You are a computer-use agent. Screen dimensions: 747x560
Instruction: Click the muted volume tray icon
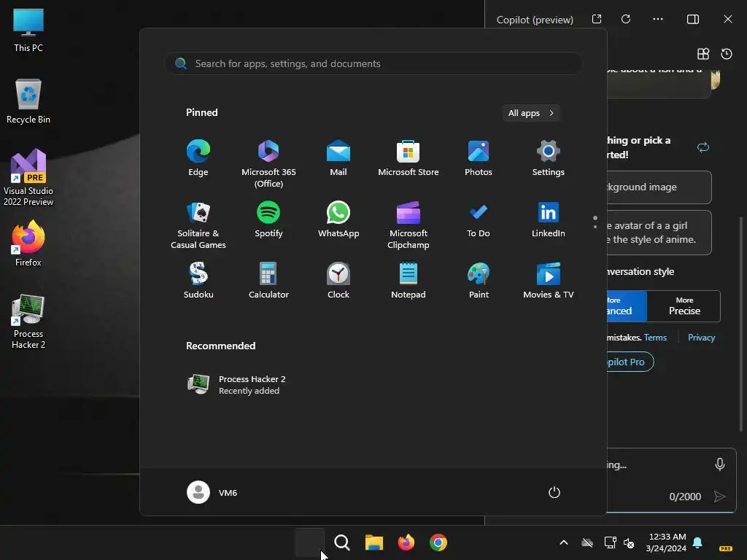click(629, 542)
